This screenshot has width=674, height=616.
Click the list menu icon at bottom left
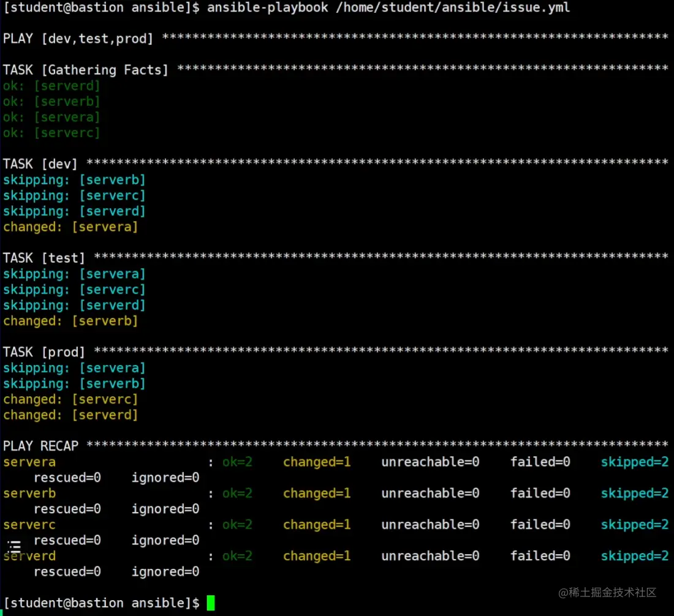click(x=14, y=546)
